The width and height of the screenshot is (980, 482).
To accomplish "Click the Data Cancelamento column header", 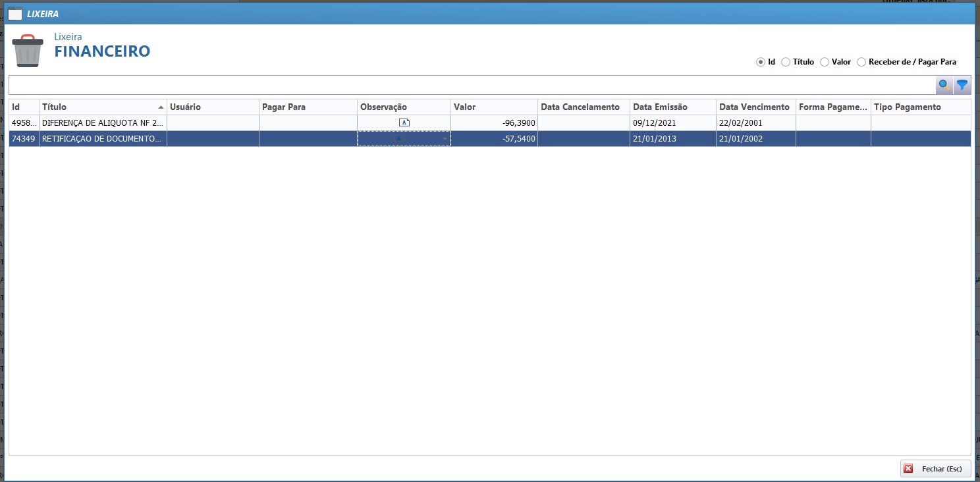I will pyautogui.click(x=583, y=107).
